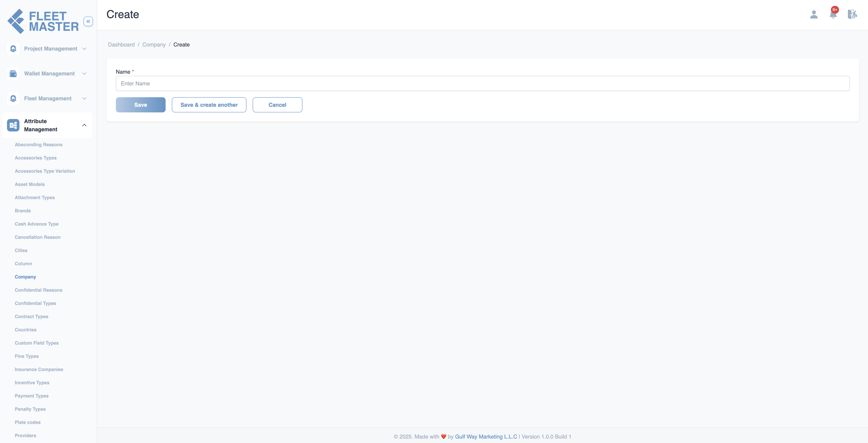This screenshot has height=443, width=868.
Task: Click the Fleet Master logo
Action: pyautogui.click(x=43, y=21)
